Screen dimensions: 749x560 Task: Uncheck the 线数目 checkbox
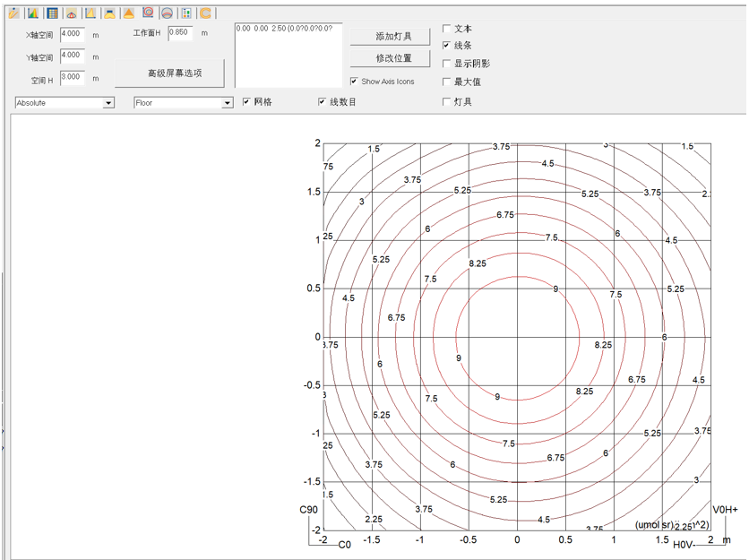pyautogui.click(x=322, y=102)
